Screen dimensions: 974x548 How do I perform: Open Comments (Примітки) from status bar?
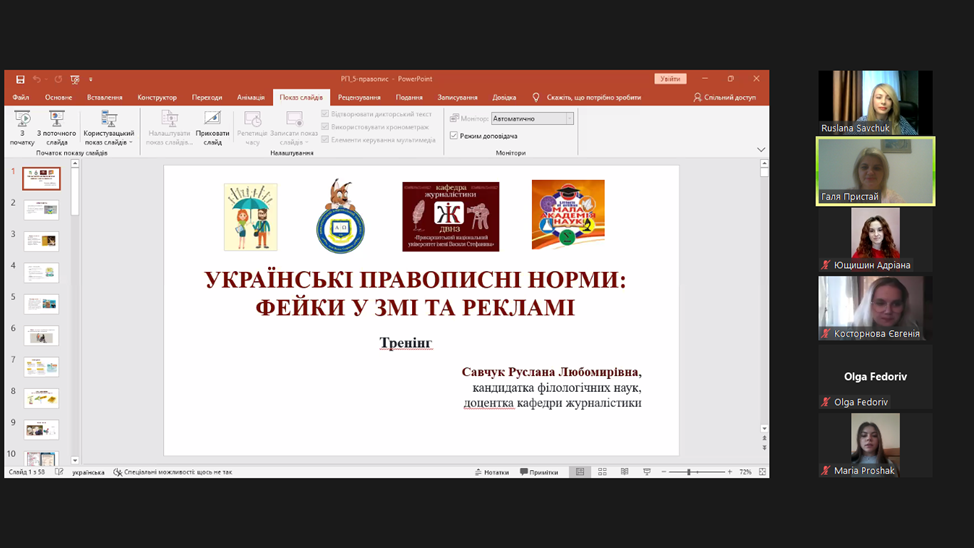539,472
